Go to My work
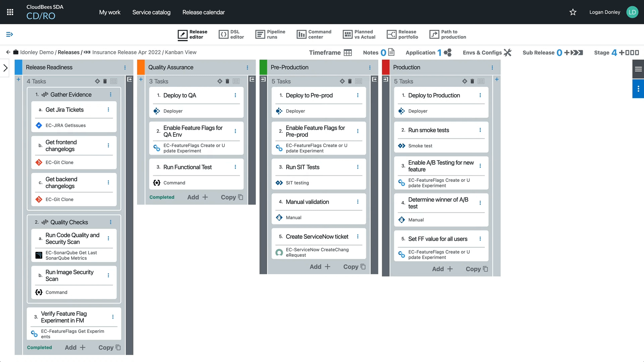Image resolution: width=644 pixels, height=362 pixels. (110, 12)
